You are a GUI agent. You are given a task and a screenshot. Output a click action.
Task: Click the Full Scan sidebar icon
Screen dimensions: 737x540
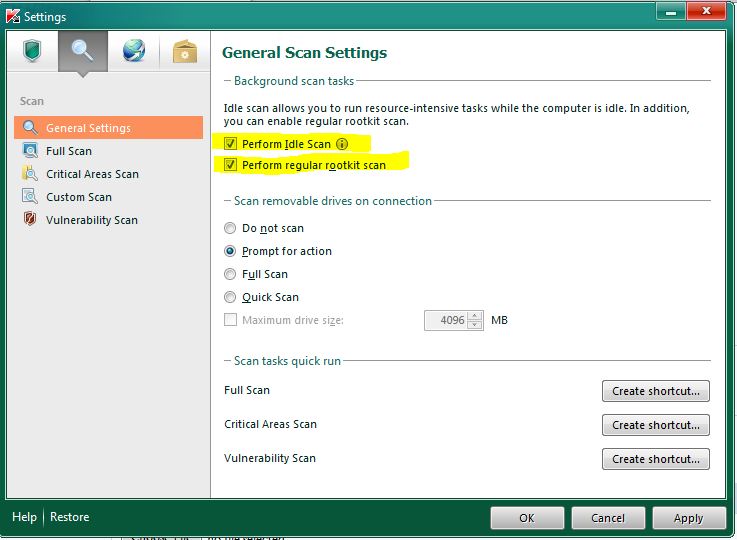[30, 150]
